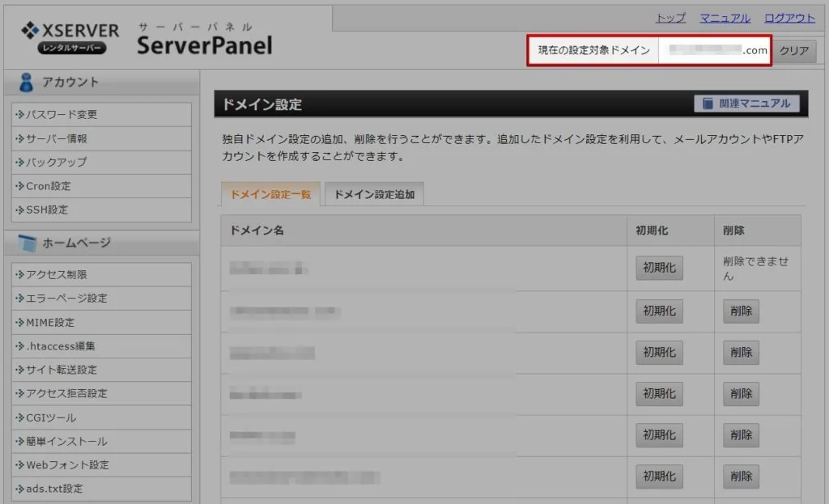Screen dimensions: 829x504
Task: Click the アカウント section person icon
Action: click(x=26, y=83)
